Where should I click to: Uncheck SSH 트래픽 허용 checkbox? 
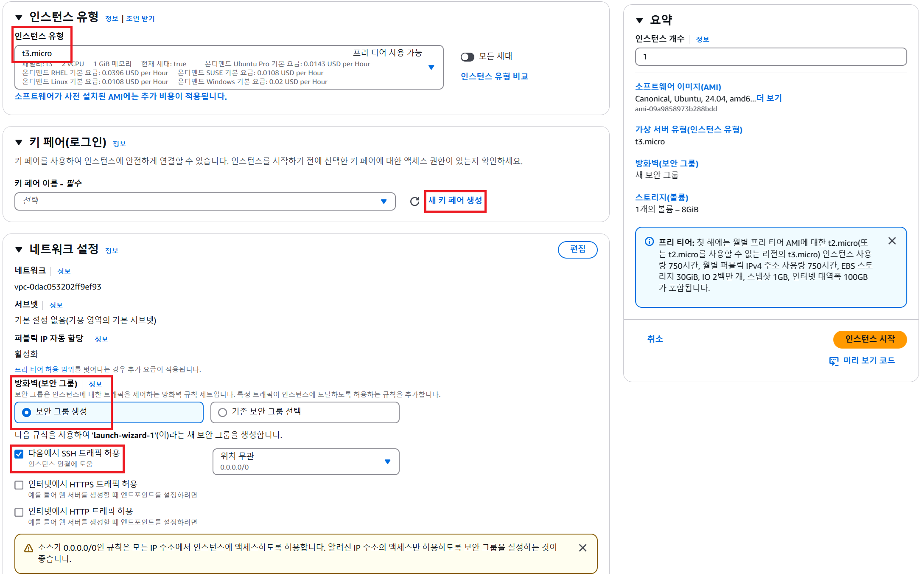click(x=19, y=454)
